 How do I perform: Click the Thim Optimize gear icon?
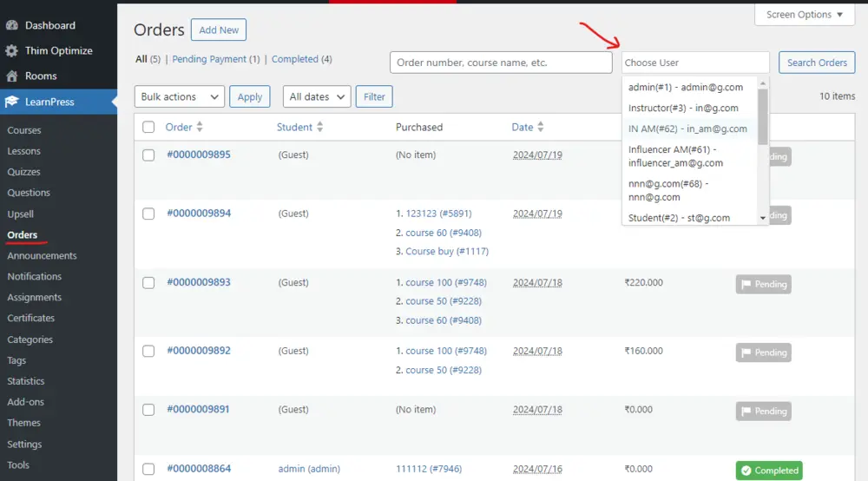[11, 51]
